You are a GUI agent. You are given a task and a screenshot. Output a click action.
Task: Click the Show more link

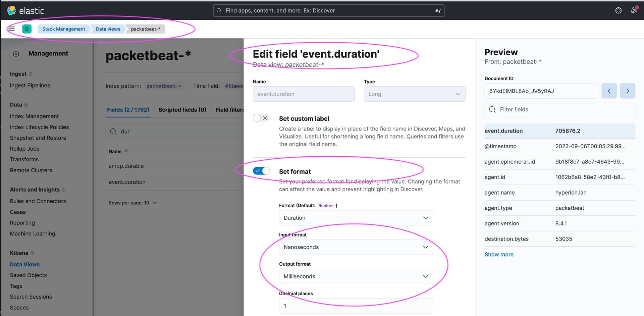(499, 255)
